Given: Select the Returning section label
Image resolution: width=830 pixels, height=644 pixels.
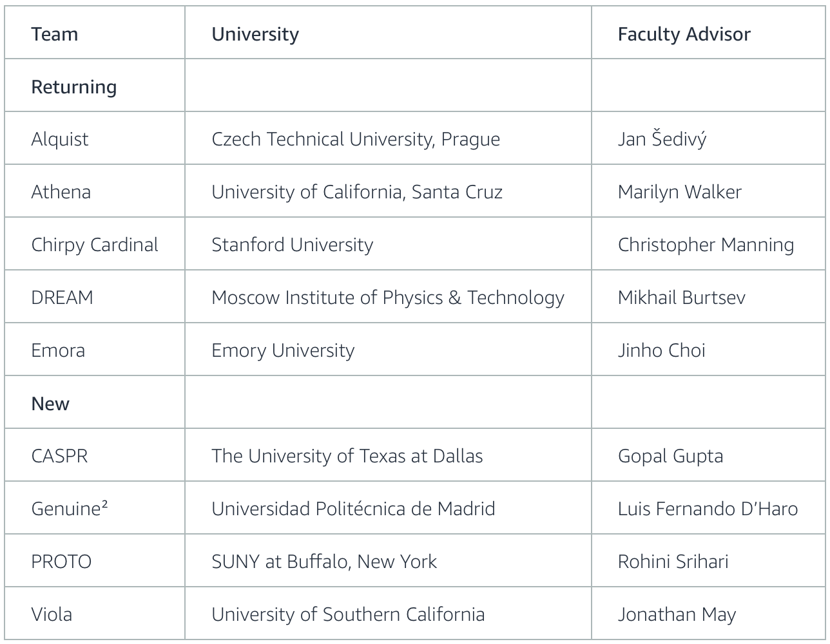Looking at the screenshot, I should (x=74, y=87).
